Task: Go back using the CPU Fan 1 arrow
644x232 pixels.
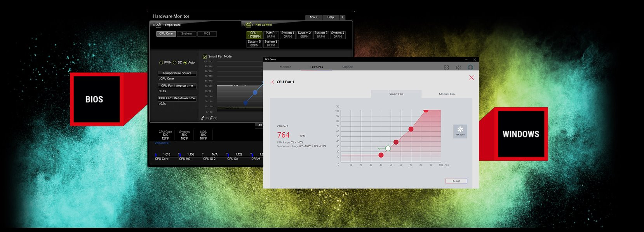Action: [x=273, y=82]
